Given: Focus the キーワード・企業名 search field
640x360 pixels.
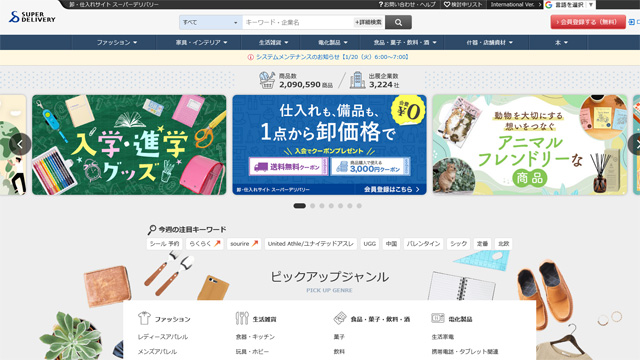Looking at the screenshot, I should [297, 22].
